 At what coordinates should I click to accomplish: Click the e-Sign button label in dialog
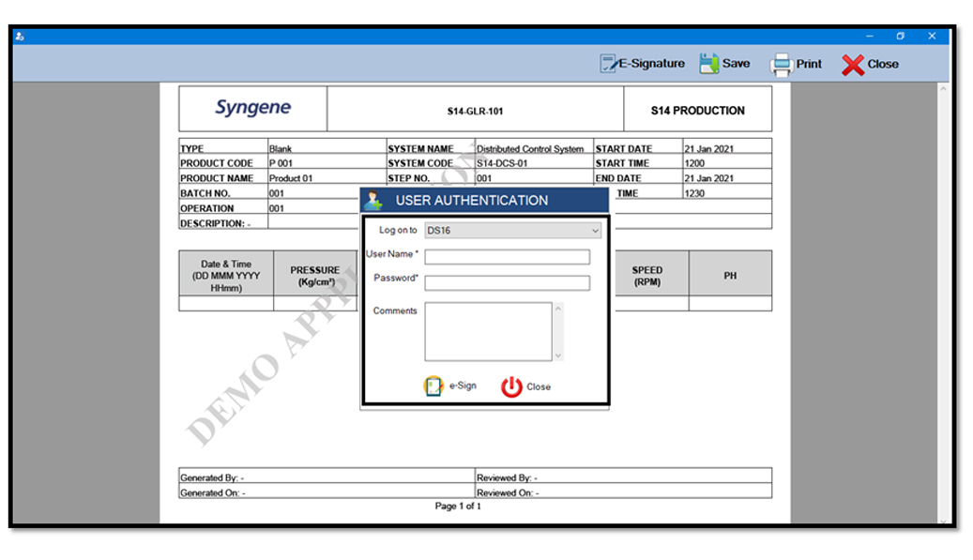[x=463, y=386]
